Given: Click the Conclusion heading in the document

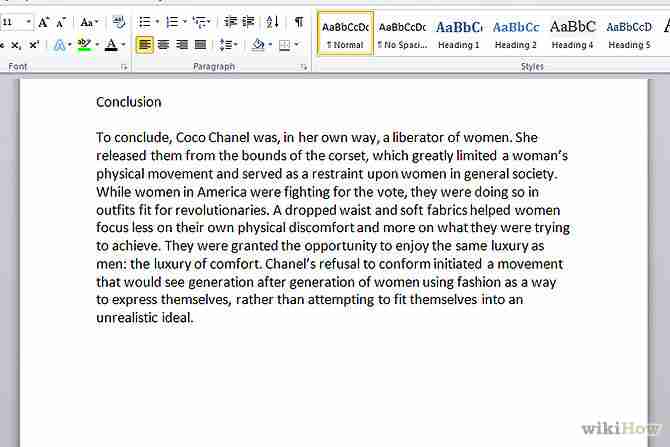Looking at the screenshot, I should click(128, 102).
